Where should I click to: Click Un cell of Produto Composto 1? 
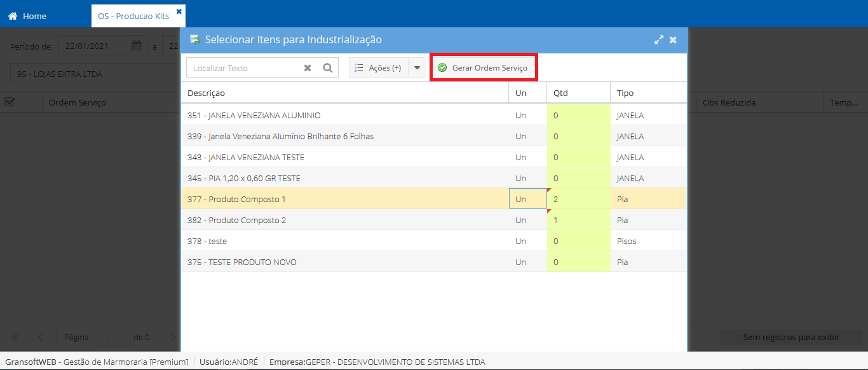[527, 199]
